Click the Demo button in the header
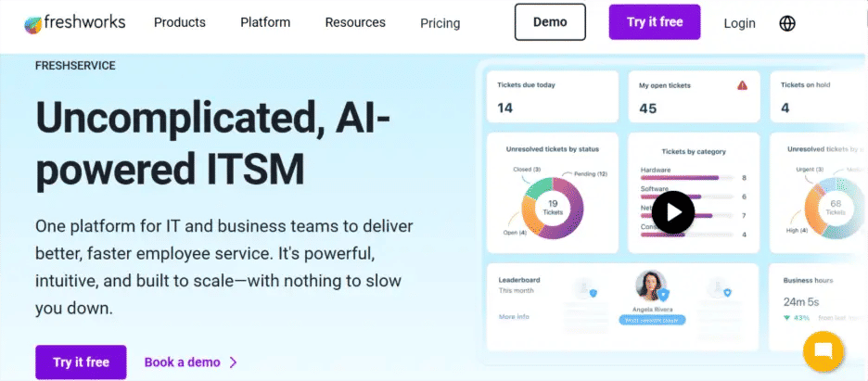Image resolution: width=868 pixels, height=381 pixels. point(550,22)
